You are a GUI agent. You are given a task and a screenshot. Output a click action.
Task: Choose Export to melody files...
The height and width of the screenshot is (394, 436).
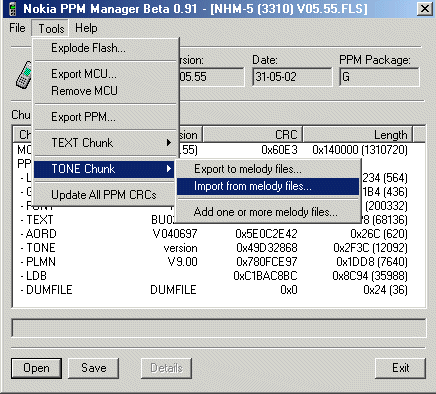coord(268,169)
